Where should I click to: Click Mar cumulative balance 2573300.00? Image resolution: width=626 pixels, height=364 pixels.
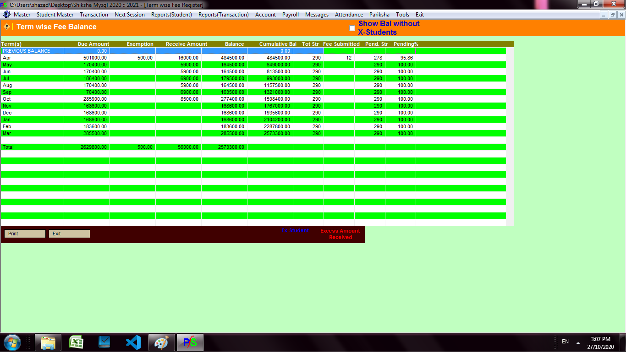(x=277, y=133)
